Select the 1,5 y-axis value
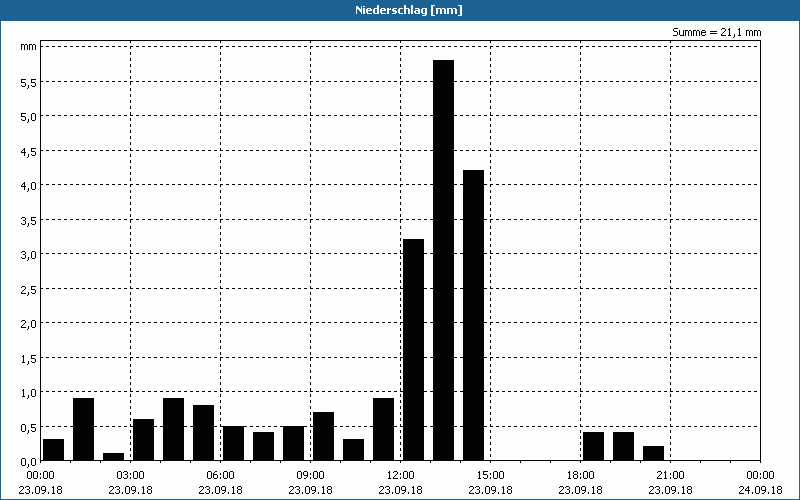 (29, 358)
